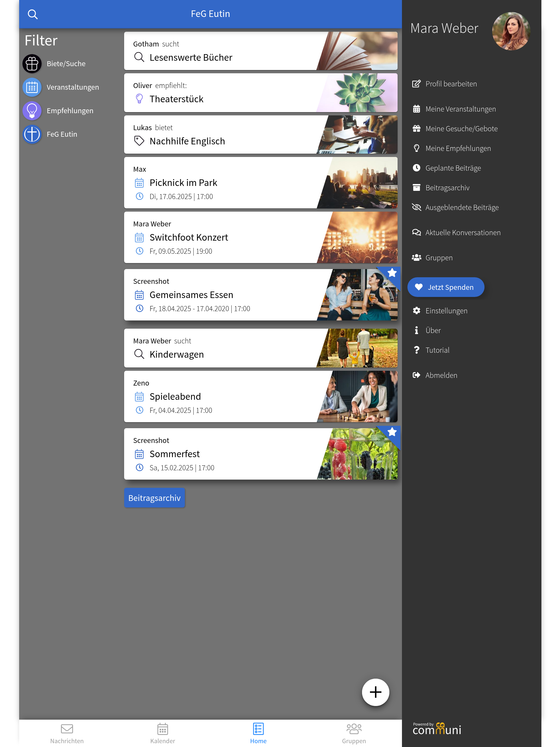Click the Sommerfest berries photo
560x747 pixels.
(x=358, y=454)
